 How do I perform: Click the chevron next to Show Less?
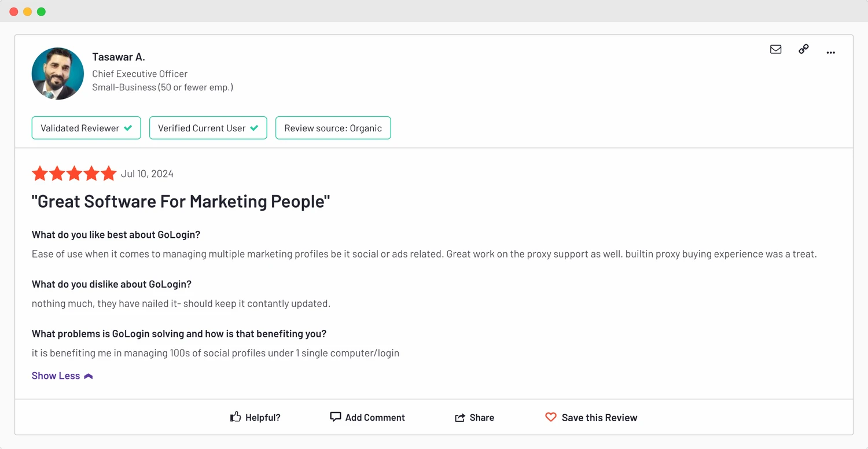point(89,376)
